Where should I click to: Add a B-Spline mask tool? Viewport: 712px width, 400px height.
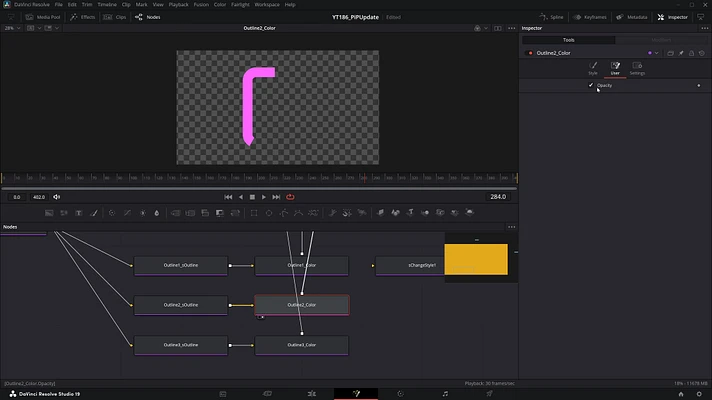298,213
